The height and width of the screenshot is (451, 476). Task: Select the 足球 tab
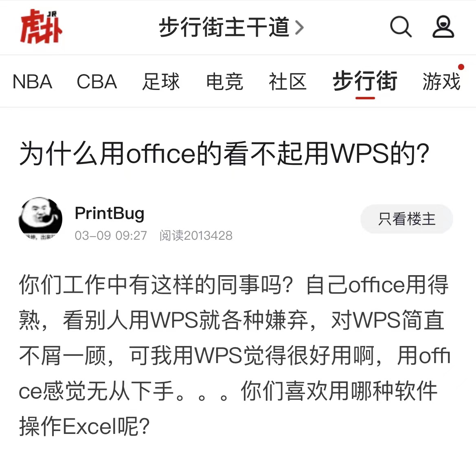coord(161,82)
